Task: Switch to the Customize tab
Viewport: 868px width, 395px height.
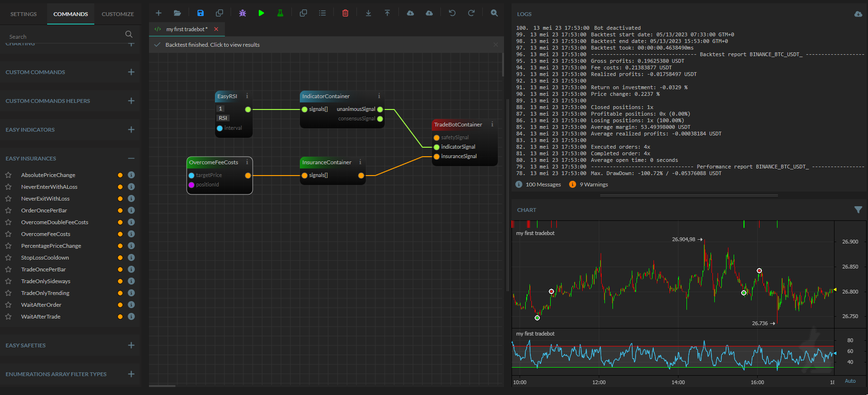Action: coord(118,14)
